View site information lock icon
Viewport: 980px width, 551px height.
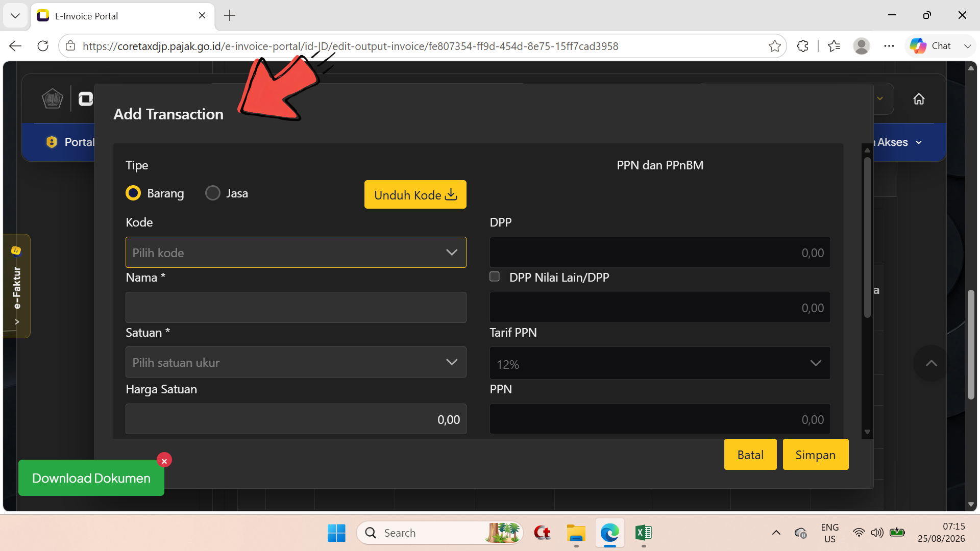pyautogui.click(x=71, y=46)
